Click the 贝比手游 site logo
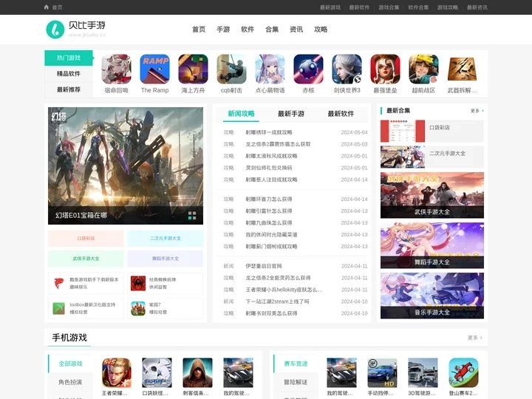 point(75,29)
